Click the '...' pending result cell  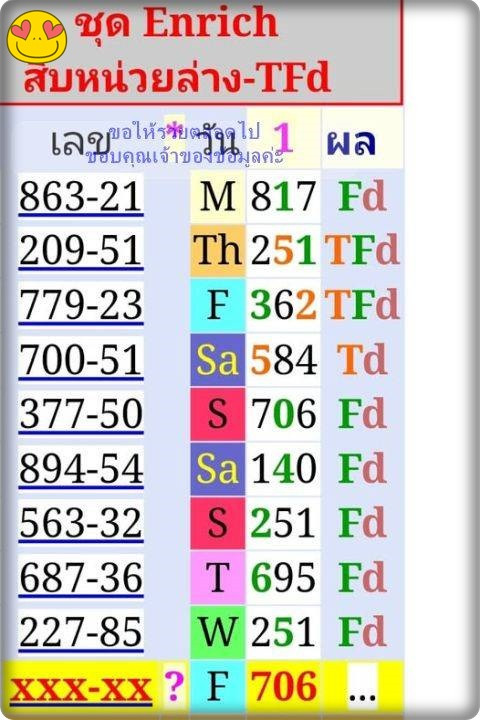click(362, 686)
